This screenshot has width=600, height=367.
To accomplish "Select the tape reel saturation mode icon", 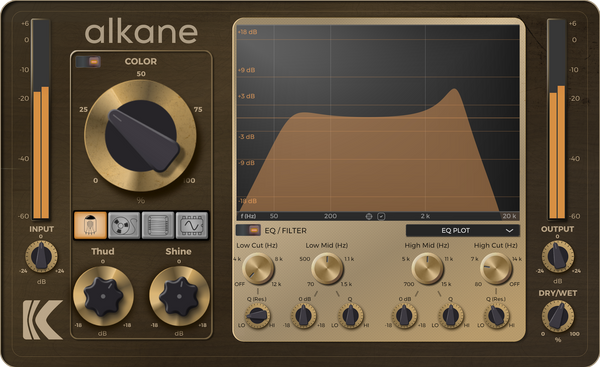I will pyautogui.click(x=124, y=225).
